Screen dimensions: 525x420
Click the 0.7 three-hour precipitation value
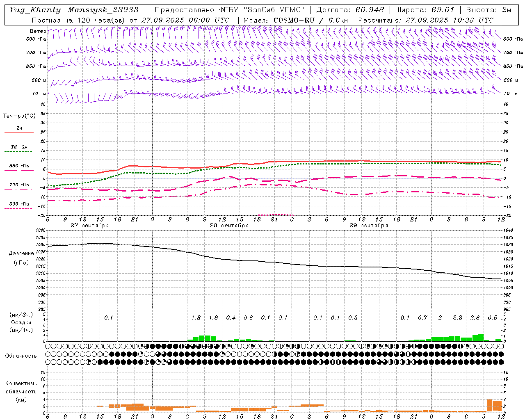pos(422,318)
